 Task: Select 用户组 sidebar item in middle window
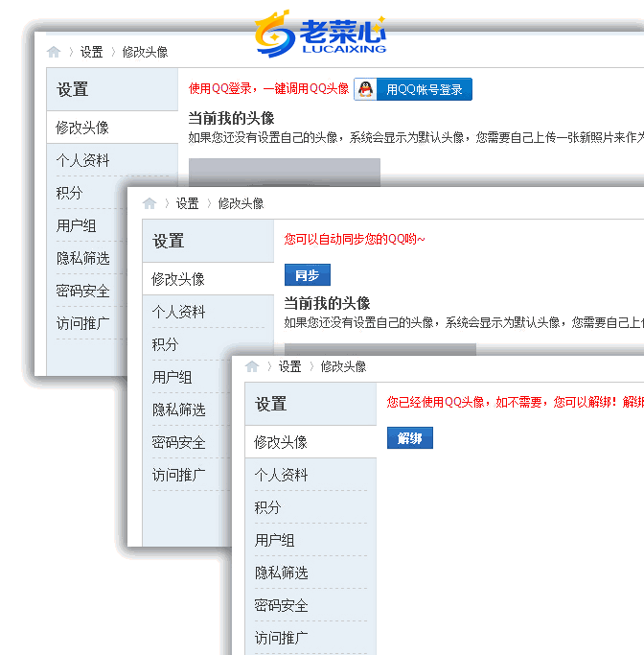click(x=172, y=377)
